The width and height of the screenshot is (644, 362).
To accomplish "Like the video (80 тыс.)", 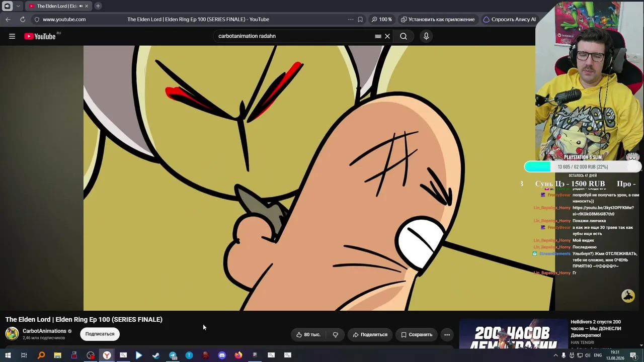I will point(308,334).
